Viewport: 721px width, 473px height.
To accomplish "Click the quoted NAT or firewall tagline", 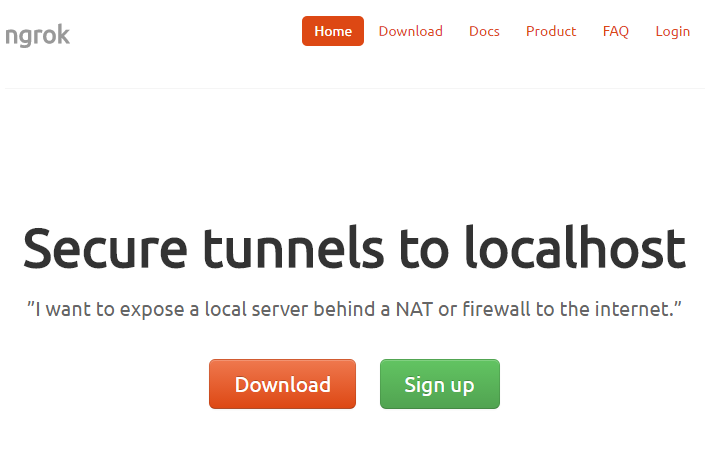I will click(x=354, y=309).
